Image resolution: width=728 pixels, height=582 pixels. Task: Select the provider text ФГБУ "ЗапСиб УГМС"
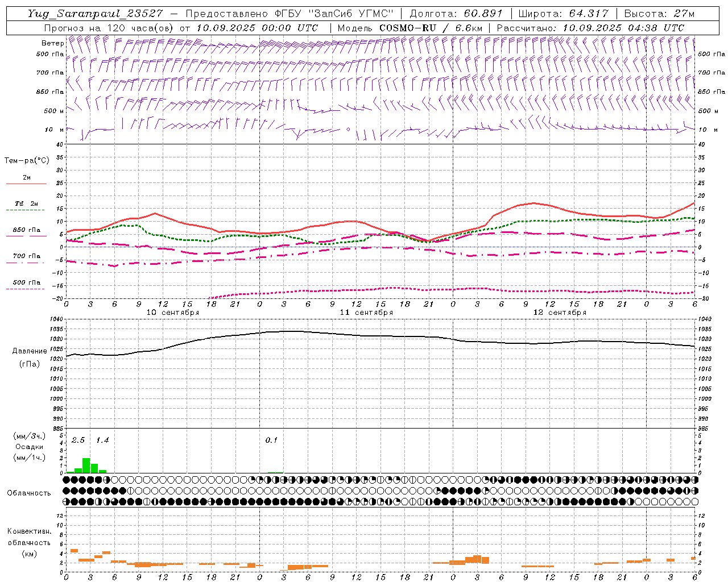click(333, 14)
